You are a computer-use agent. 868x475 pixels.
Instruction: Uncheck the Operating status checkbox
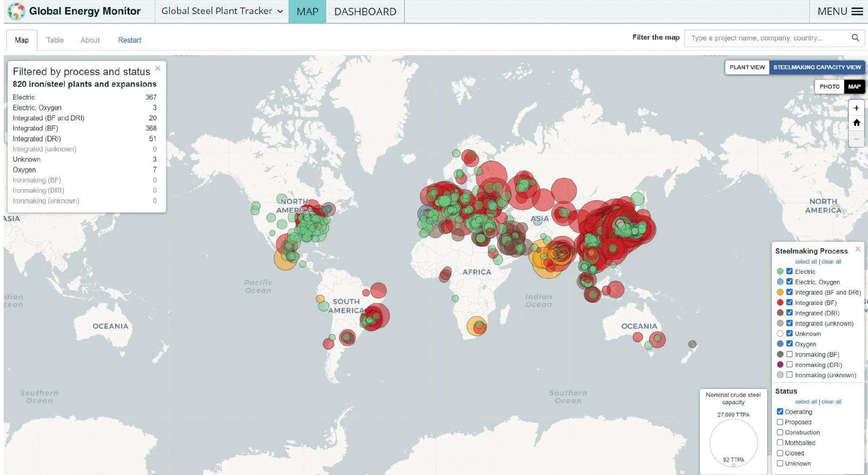(x=780, y=412)
